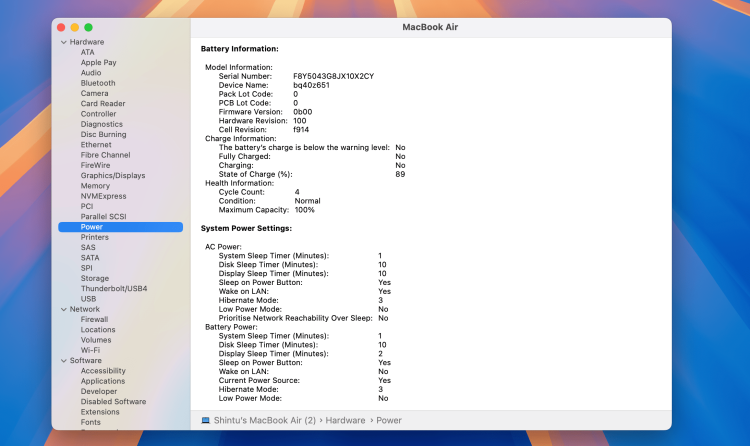This screenshot has width=750, height=446.
Task: Select SATA in the sidebar
Action: click(x=90, y=258)
